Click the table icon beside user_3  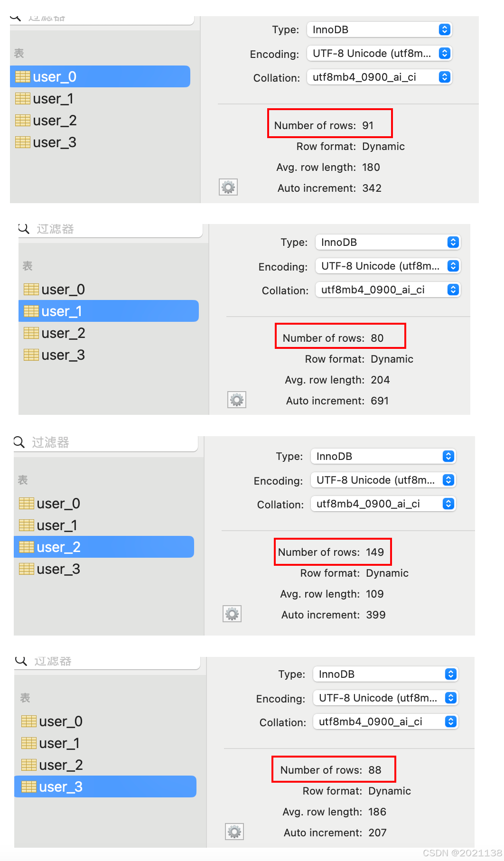click(22, 142)
